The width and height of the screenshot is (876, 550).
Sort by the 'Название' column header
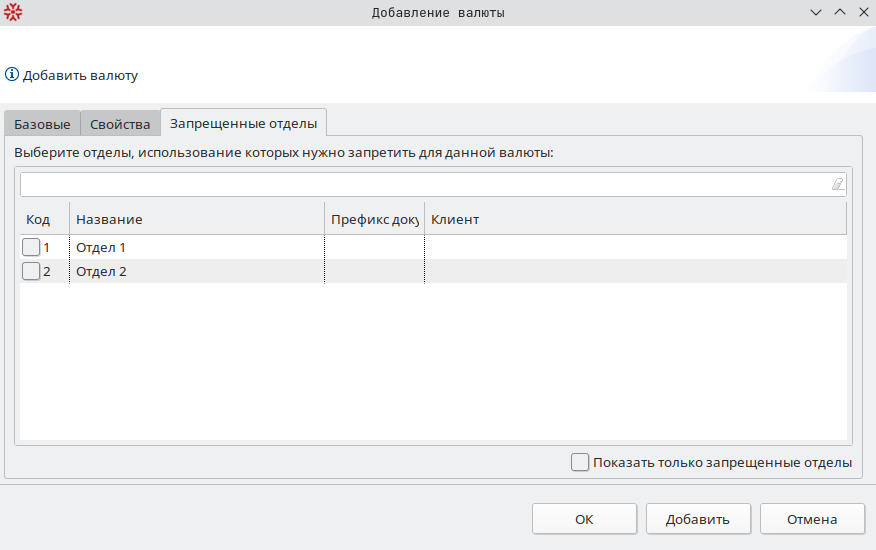[196, 219]
